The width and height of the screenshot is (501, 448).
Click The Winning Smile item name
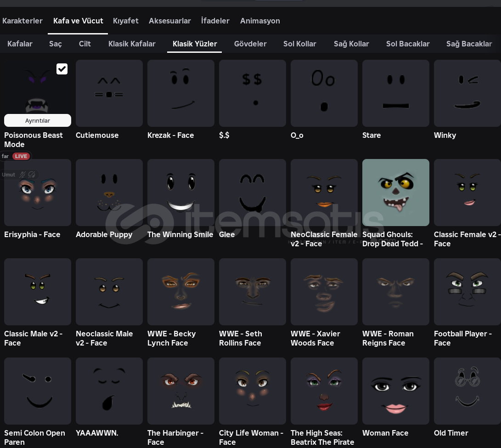click(x=180, y=234)
